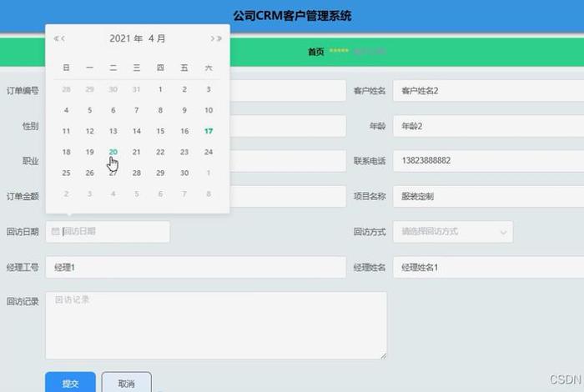Viewport: 584px width, 392px height.
Task: Pick April 1 under the 四 column
Action: pyautogui.click(x=160, y=89)
